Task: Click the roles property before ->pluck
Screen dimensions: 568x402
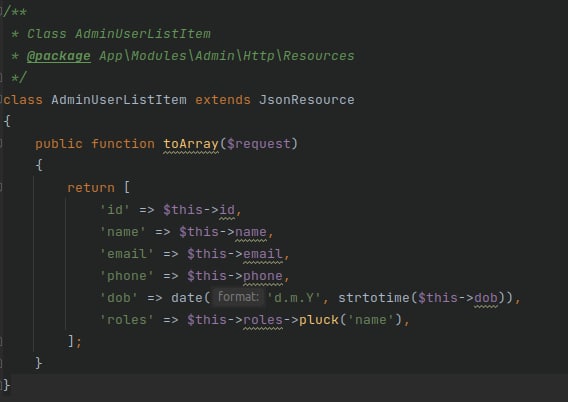Action: (x=263, y=320)
